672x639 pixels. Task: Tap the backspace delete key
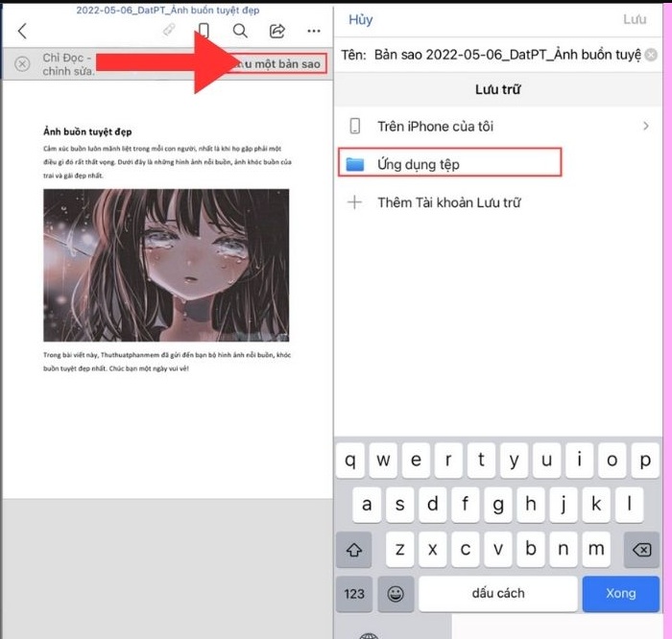tap(641, 550)
